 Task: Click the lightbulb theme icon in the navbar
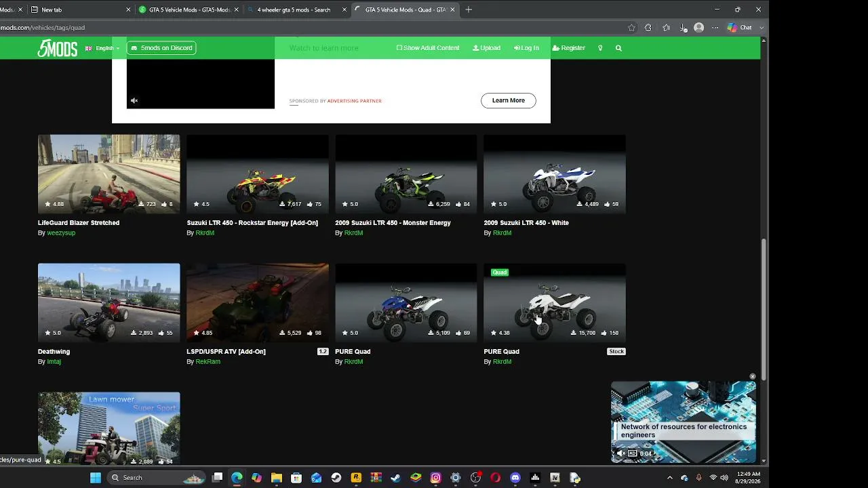click(600, 48)
